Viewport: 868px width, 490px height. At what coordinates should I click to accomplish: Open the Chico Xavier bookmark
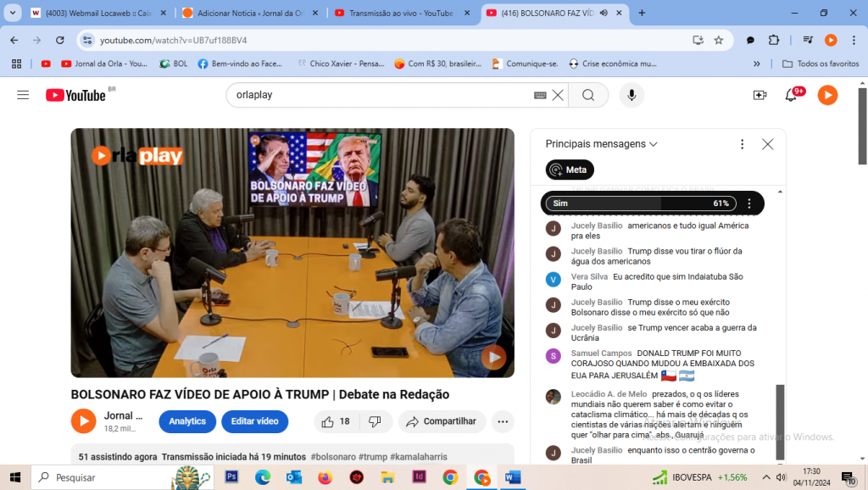341,64
